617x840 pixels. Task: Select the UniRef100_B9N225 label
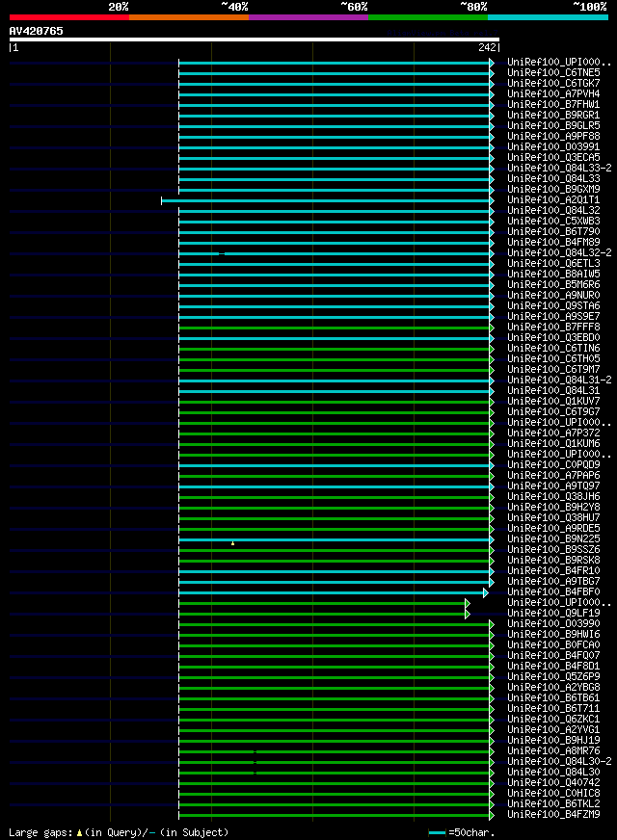tap(553, 538)
